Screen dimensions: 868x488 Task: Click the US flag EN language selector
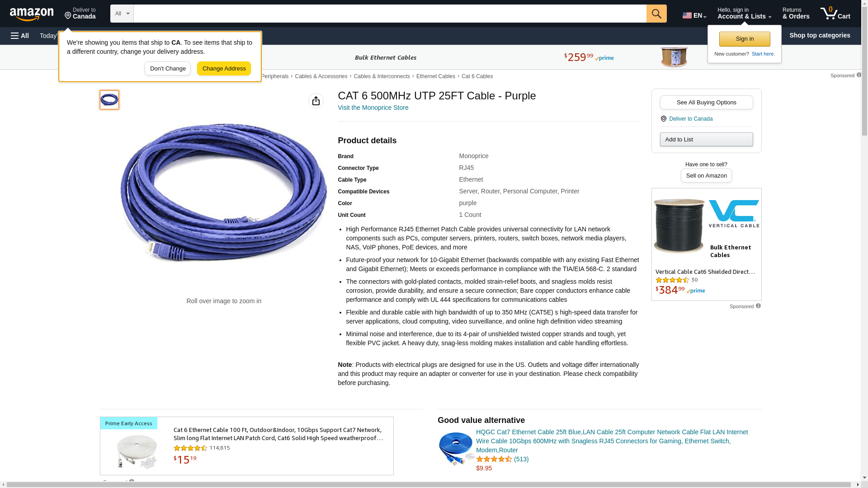pos(694,15)
